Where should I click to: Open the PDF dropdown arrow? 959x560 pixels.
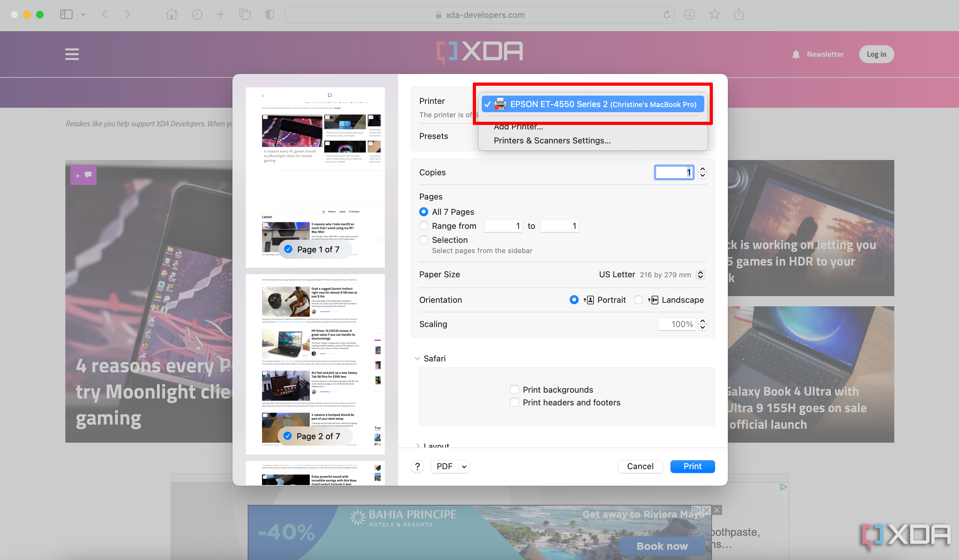point(464,466)
